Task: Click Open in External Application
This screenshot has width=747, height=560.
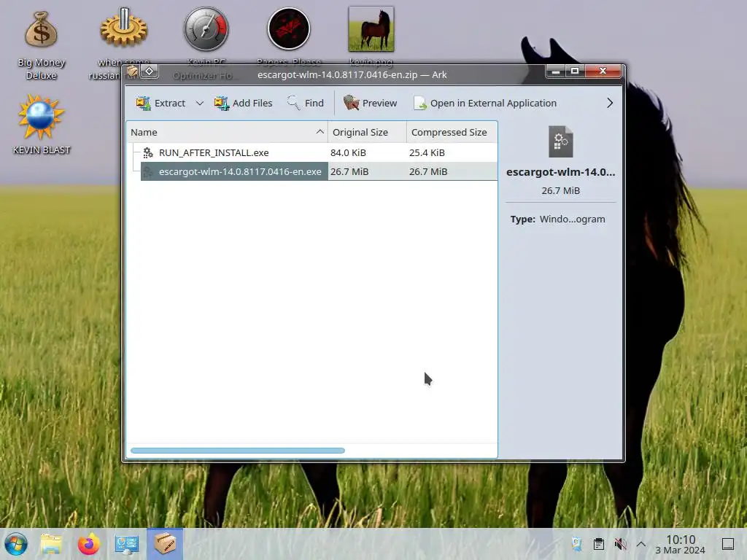Action: click(x=485, y=103)
